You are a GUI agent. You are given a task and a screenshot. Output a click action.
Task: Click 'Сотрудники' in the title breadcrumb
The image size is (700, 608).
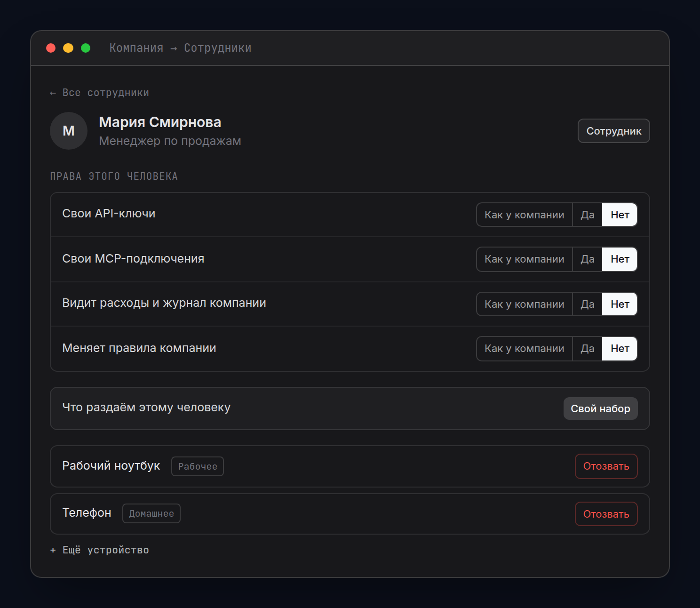[x=217, y=48]
